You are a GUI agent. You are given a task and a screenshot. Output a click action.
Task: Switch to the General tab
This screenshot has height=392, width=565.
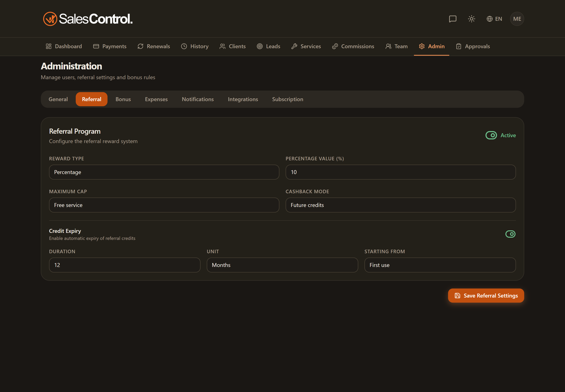[x=58, y=99]
